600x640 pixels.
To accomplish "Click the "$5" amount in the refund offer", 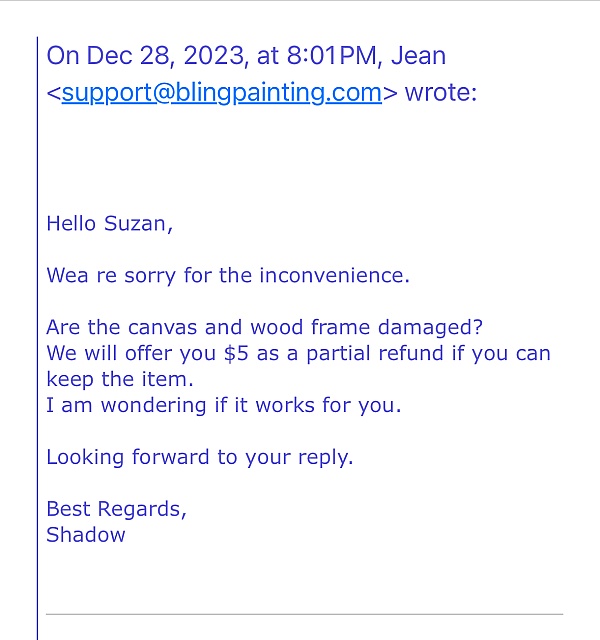I will [236, 353].
